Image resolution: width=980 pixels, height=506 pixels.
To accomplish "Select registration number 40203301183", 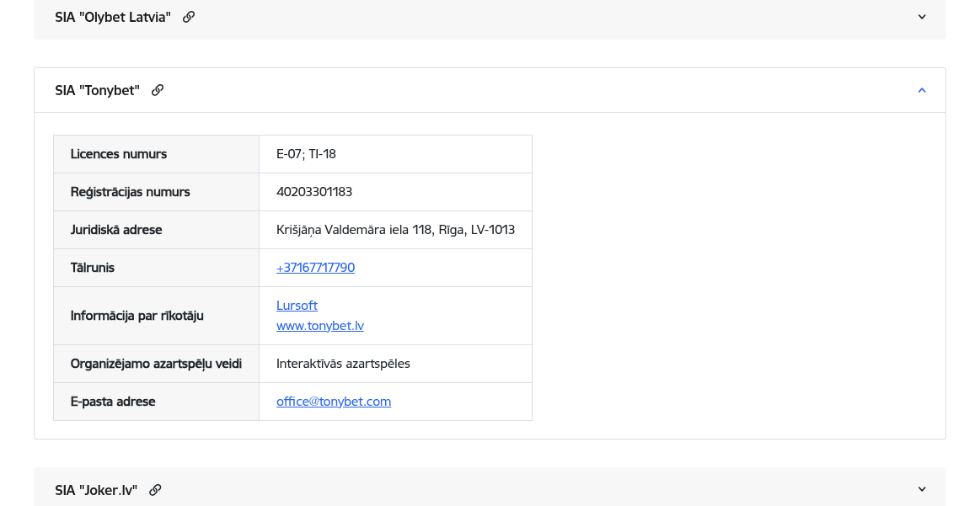I will [x=314, y=192].
